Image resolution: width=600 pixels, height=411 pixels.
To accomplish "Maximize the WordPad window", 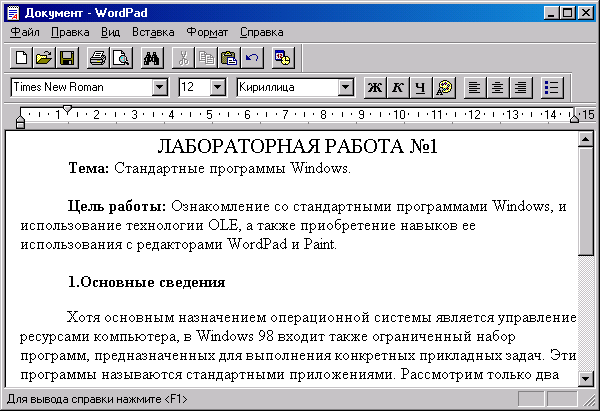I will pos(567,13).
